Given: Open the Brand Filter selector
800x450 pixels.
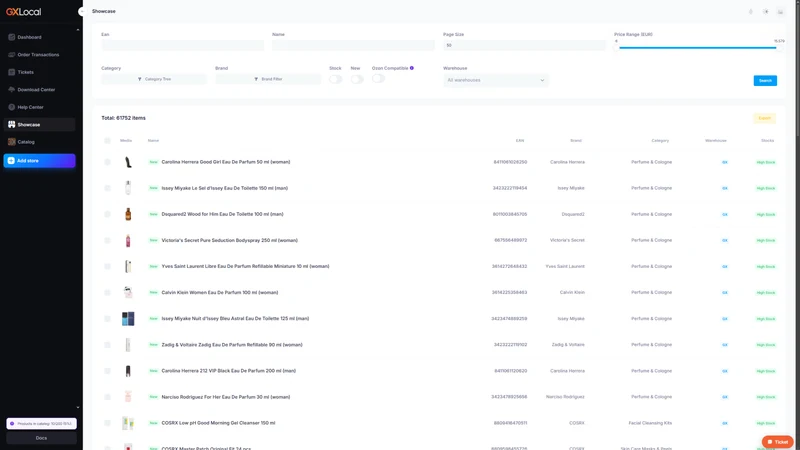Looking at the screenshot, I should click(268, 79).
